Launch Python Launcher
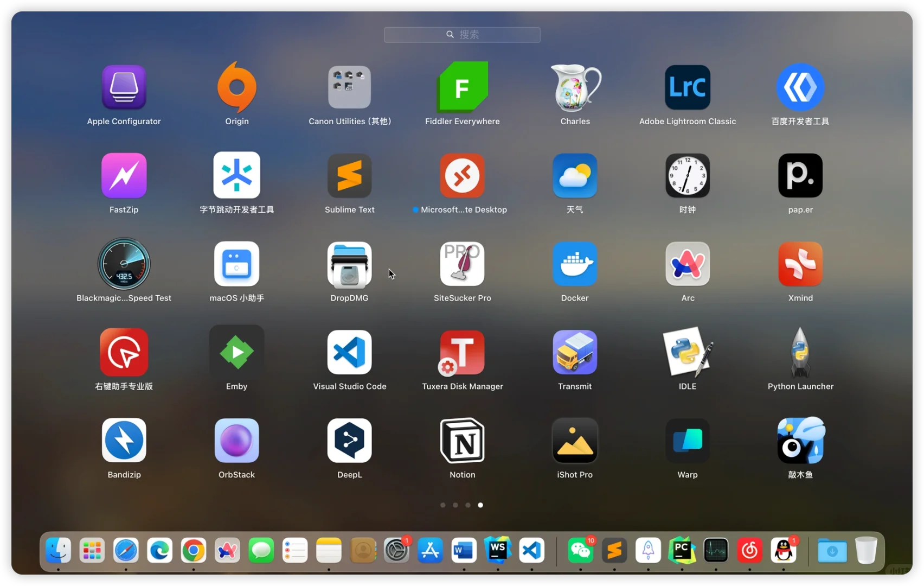Viewport: 924px width, 586px height. pos(800,352)
